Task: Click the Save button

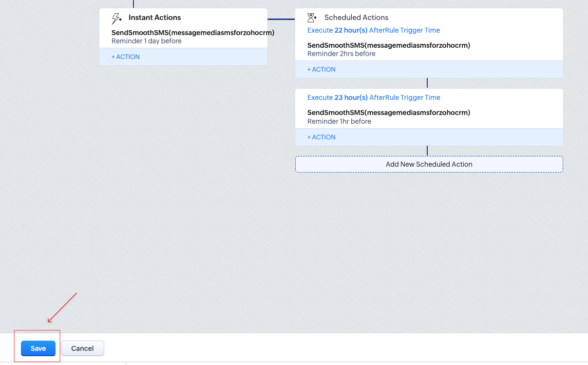Action: (x=38, y=348)
